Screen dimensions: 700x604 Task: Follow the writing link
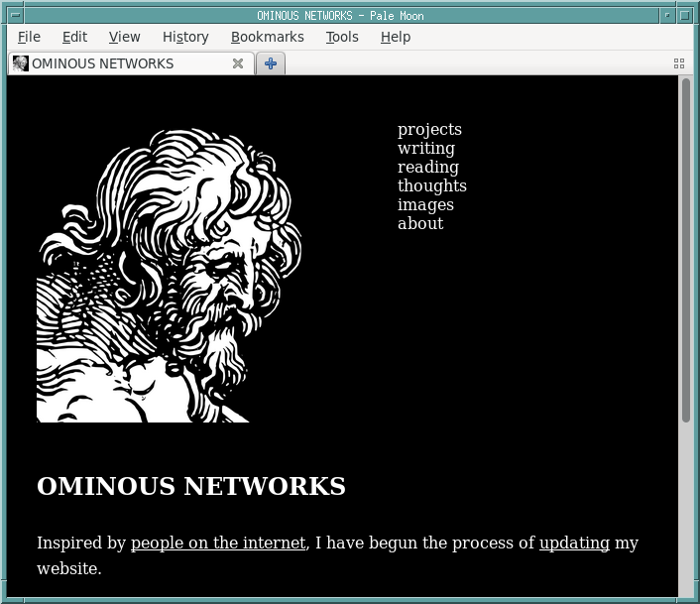pyautogui.click(x=425, y=149)
